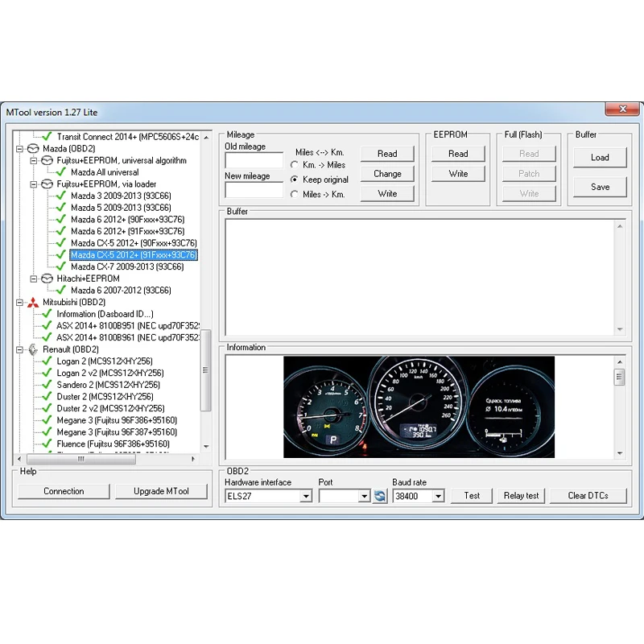Click the Old mileage input field
This screenshot has height=644, width=644.
coord(254,160)
